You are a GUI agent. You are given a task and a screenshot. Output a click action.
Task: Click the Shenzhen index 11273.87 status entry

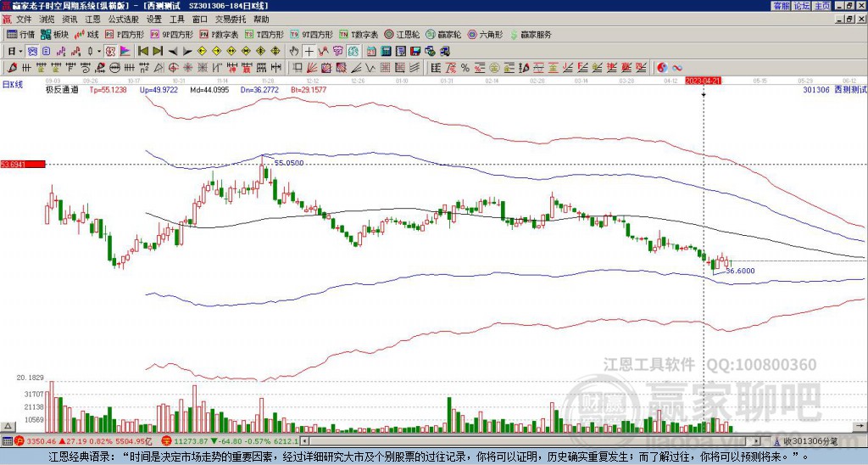tap(230, 441)
